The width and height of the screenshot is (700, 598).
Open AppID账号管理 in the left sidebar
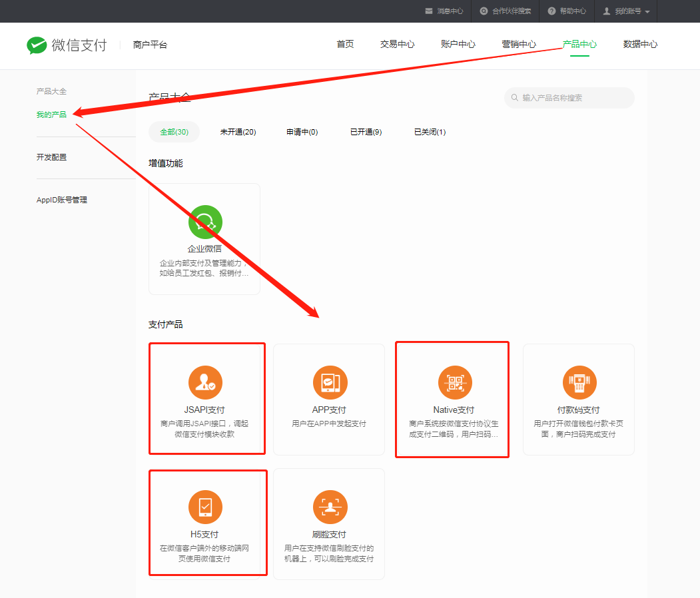point(61,200)
